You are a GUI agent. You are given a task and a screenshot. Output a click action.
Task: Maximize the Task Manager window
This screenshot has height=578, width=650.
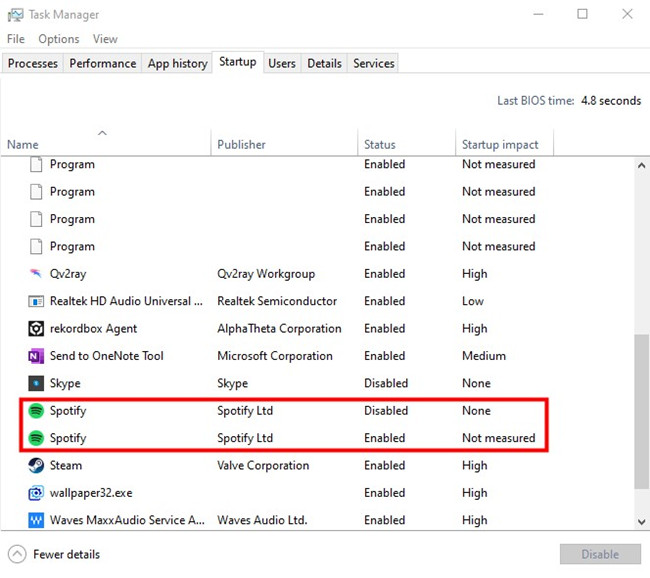click(582, 15)
